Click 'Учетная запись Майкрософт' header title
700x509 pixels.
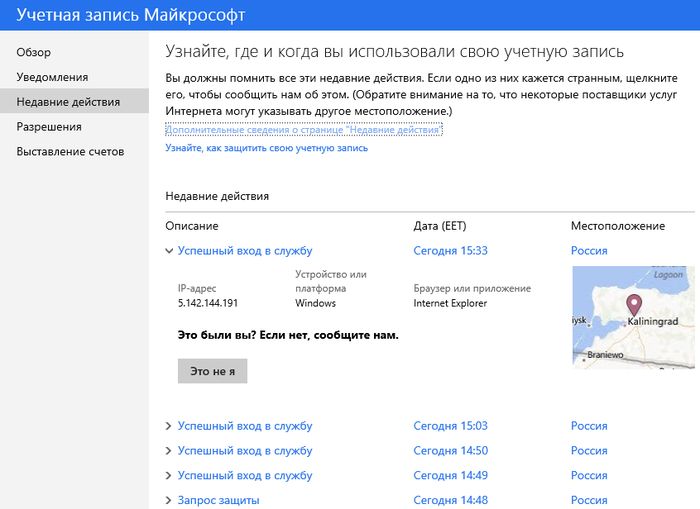click(130, 16)
